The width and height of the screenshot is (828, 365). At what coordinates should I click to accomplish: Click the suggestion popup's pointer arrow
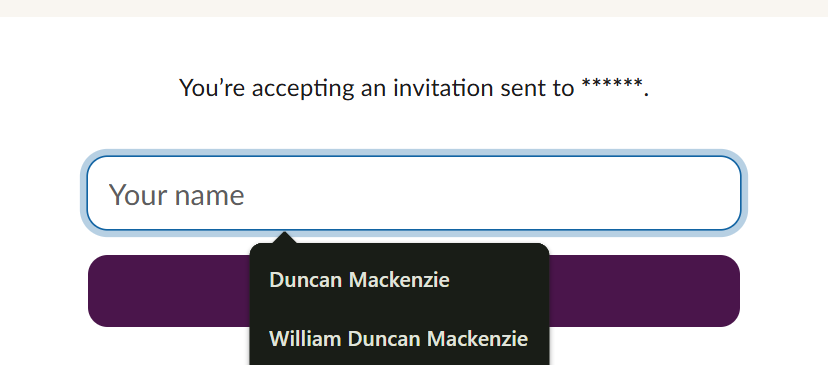pos(285,238)
